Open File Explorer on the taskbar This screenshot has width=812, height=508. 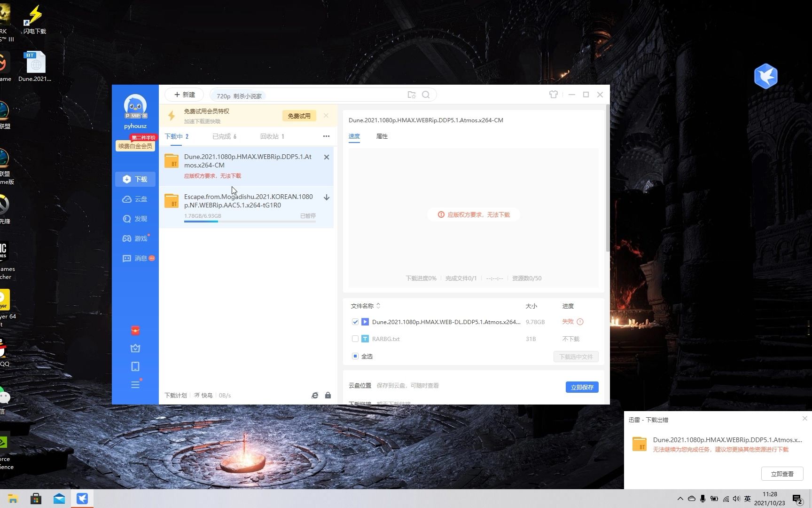(x=13, y=499)
